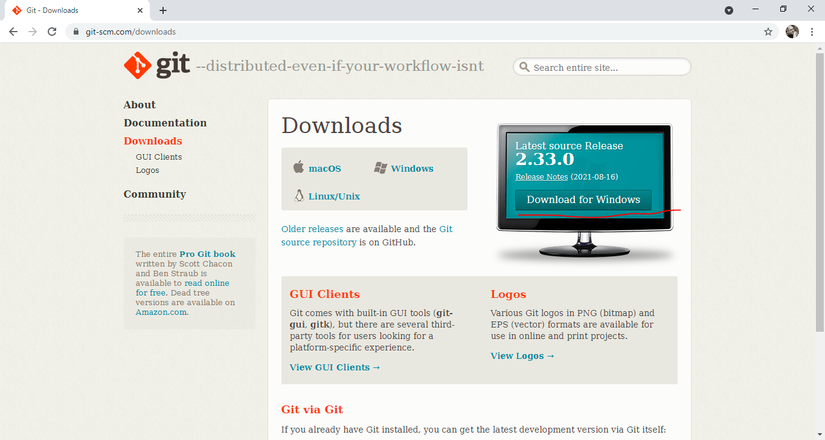The height and width of the screenshot is (440, 825).
Task: Click the padlock site info icon
Action: [x=76, y=32]
